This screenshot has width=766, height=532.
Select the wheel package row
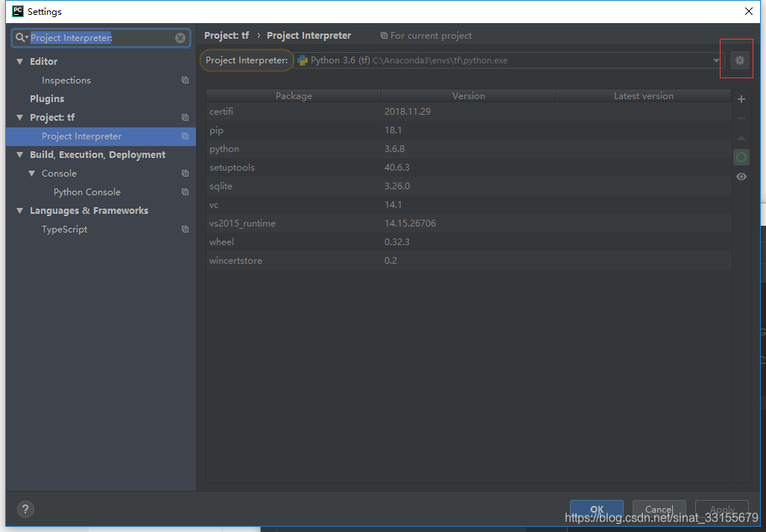pyautogui.click(x=469, y=241)
